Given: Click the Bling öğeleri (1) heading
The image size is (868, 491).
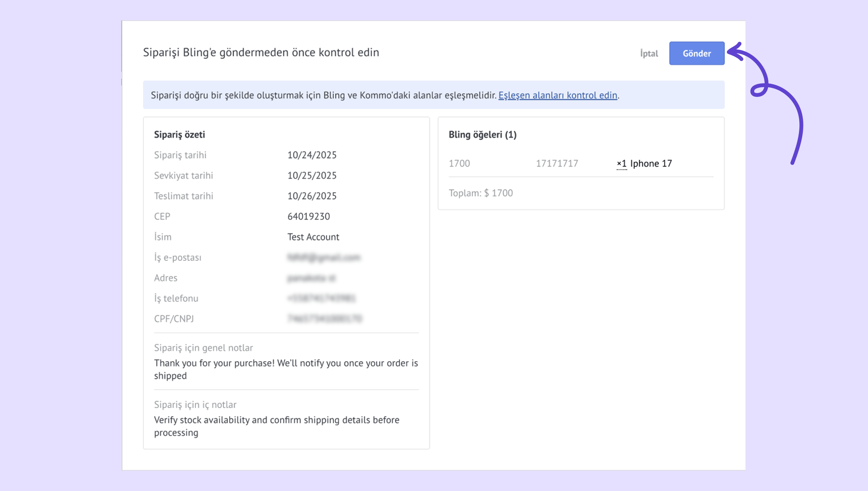Looking at the screenshot, I should (482, 135).
